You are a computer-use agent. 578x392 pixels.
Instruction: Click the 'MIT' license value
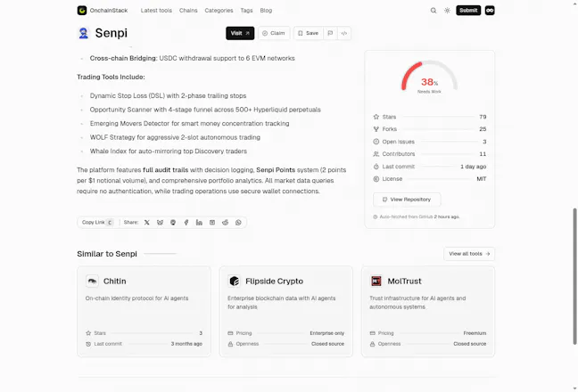coord(482,179)
